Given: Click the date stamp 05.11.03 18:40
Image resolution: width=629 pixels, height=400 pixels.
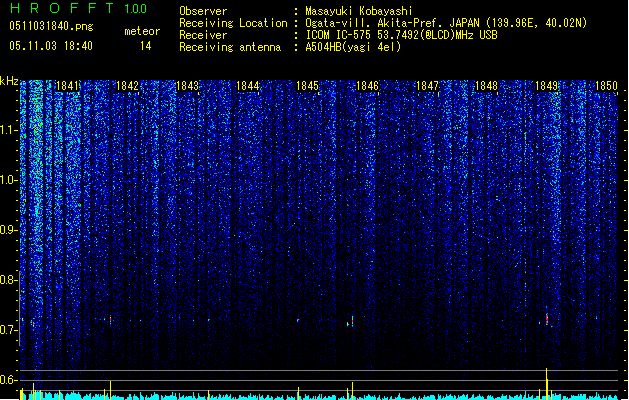Looking at the screenshot, I should click(51, 46).
